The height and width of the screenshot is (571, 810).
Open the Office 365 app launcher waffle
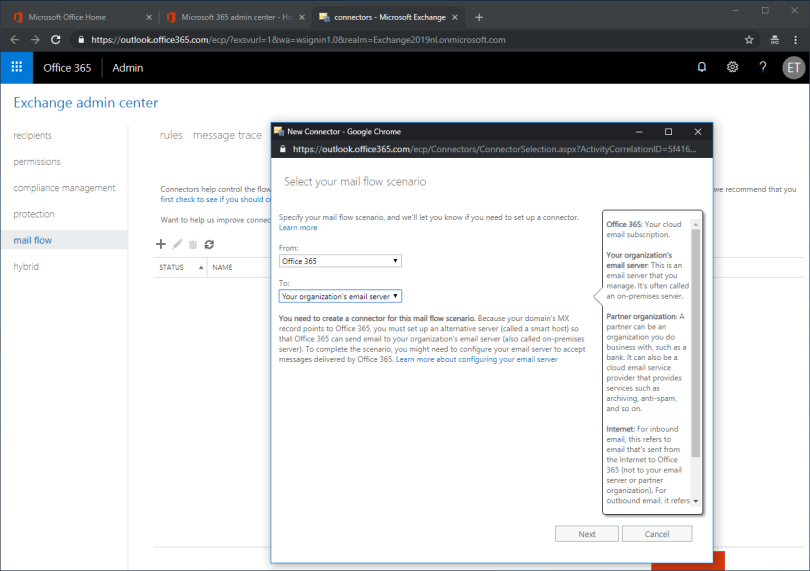16,67
